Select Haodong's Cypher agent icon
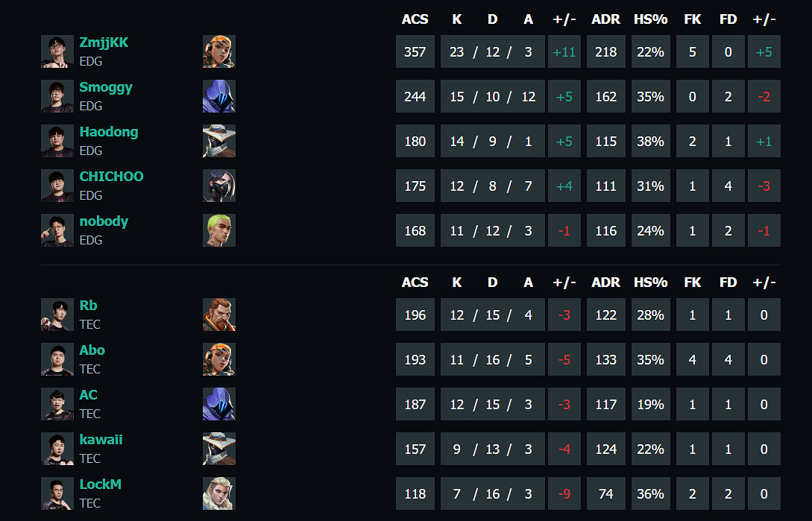Screen dimensions: 812x521 (x=218, y=141)
